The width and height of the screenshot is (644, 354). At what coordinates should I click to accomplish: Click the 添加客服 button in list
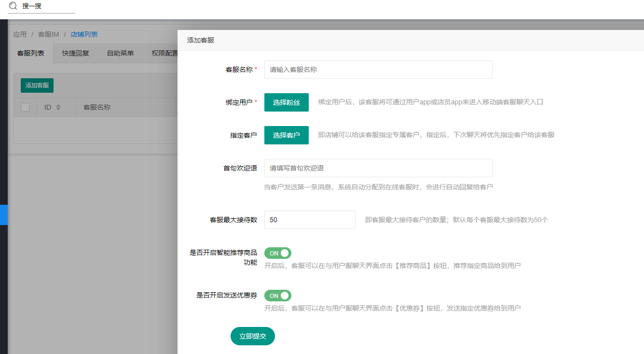(x=37, y=85)
